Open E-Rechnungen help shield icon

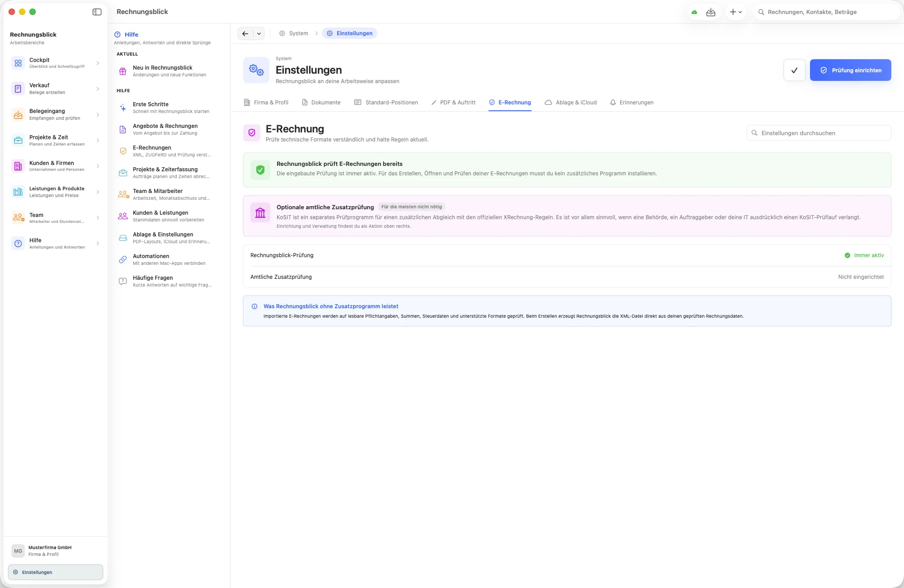coord(123,151)
